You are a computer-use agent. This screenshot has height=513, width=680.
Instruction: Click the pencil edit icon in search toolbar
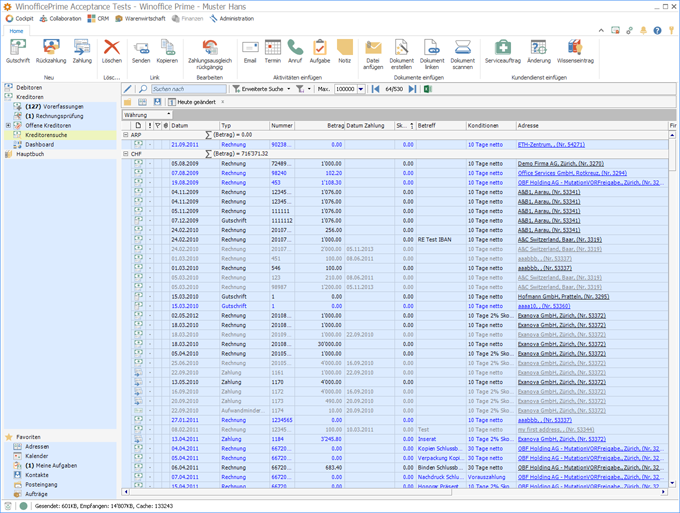(128, 89)
